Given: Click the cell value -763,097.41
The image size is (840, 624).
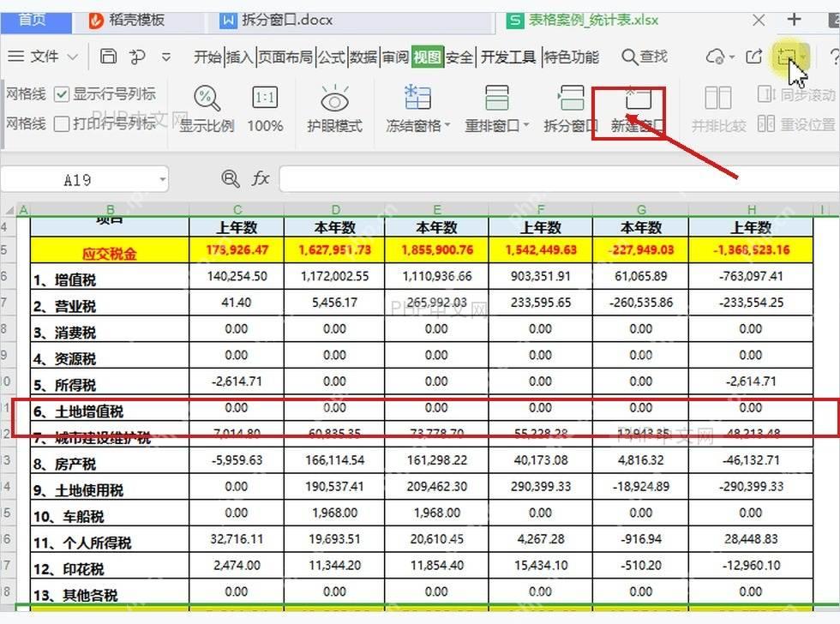Looking at the screenshot, I should point(751,276).
